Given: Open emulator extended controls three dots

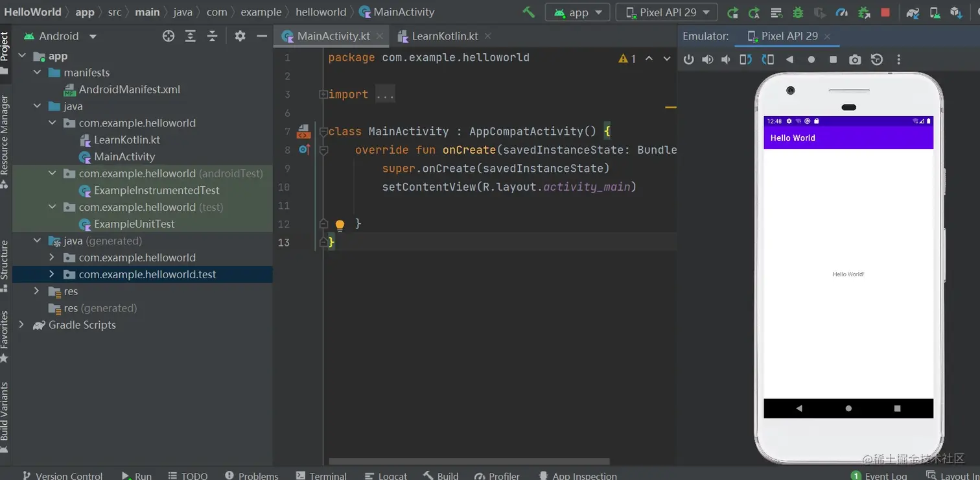Looking at the screenshot, I should point(898,60).
